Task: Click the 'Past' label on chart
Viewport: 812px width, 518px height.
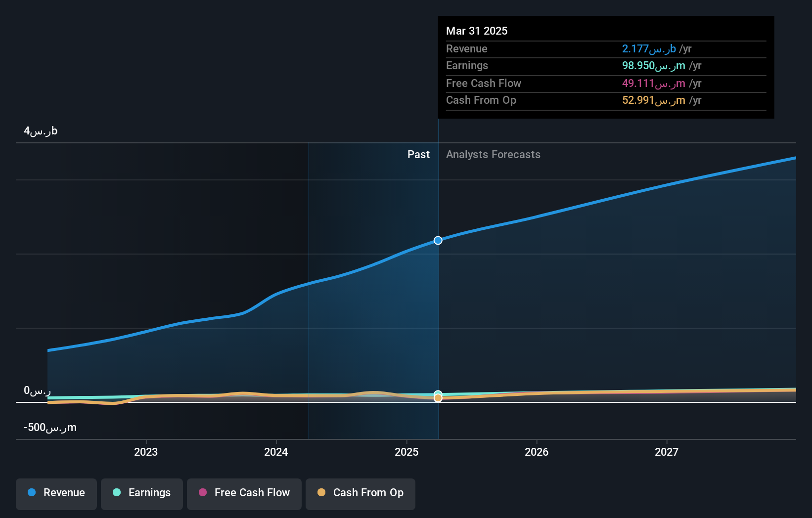Action: click(x=418, y=155)
